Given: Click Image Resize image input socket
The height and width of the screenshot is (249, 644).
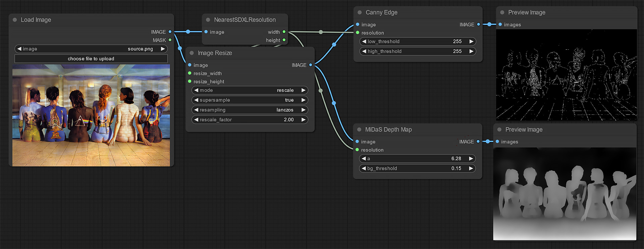Looking at the screenshot, I should pyautogui.click(x=190, y=65).
